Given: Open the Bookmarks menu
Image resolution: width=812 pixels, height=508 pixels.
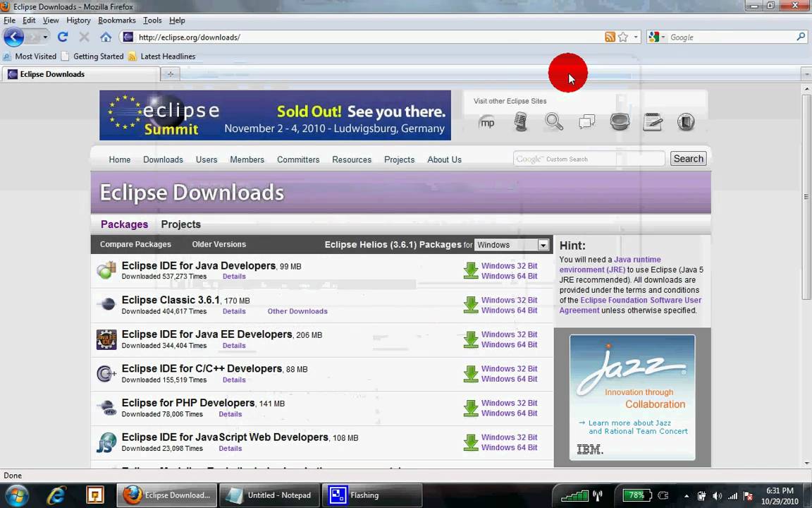Looking at the screenshot, I should (116, 20).
